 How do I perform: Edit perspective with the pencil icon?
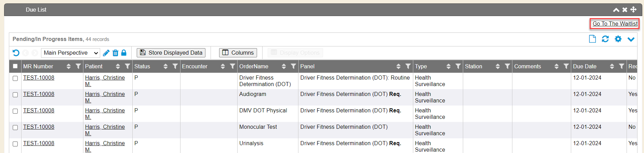point(106,53)
